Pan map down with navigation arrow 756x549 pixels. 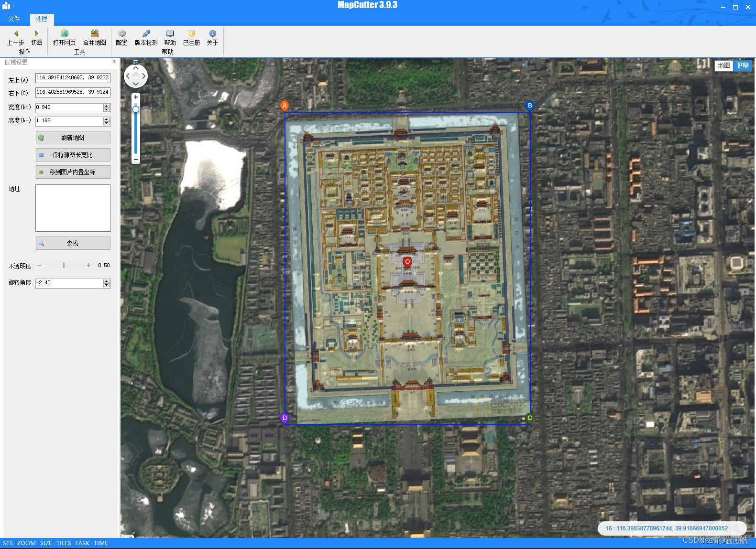click(136, 84)
